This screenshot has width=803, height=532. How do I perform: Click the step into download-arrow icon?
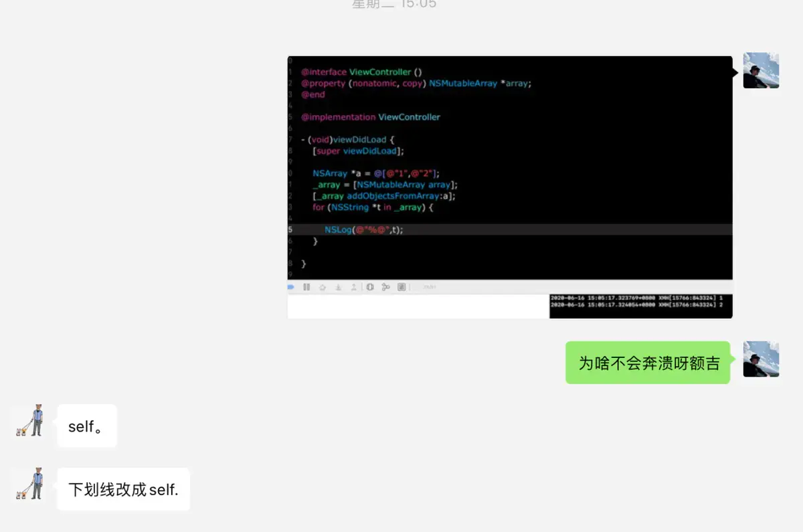339,287
